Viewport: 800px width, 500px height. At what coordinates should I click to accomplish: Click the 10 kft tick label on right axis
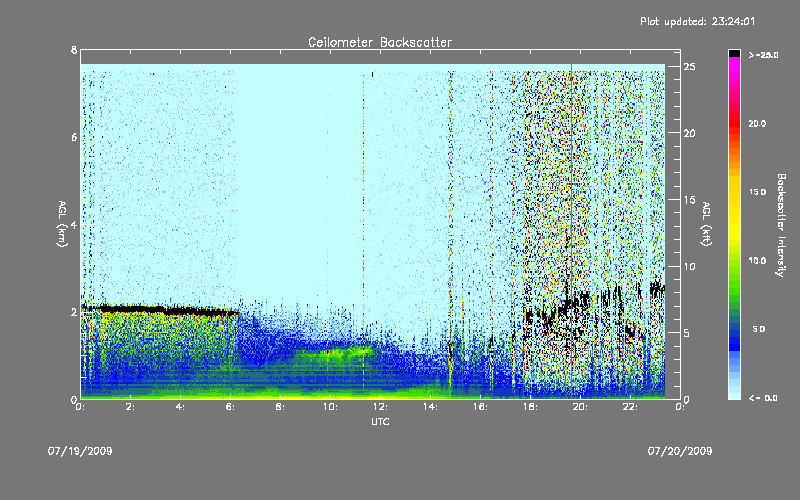(x=689, y=266)
